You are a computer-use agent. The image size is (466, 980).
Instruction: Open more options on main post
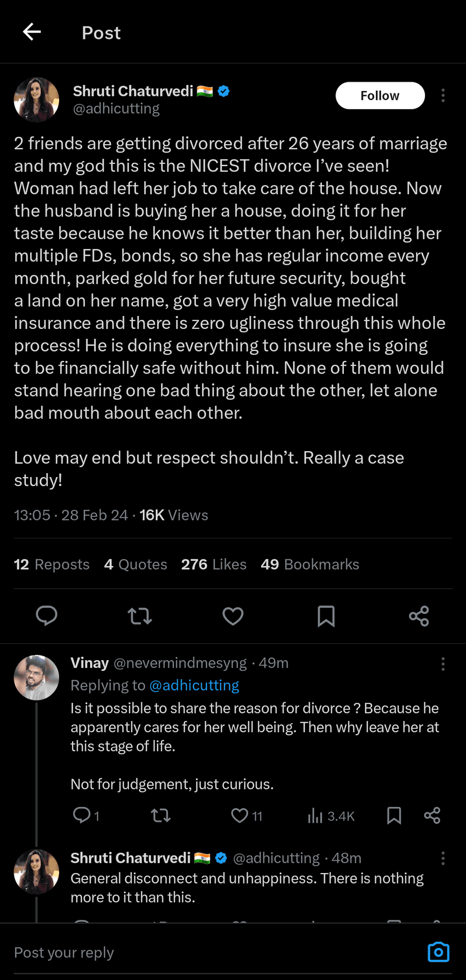(443, 96)
